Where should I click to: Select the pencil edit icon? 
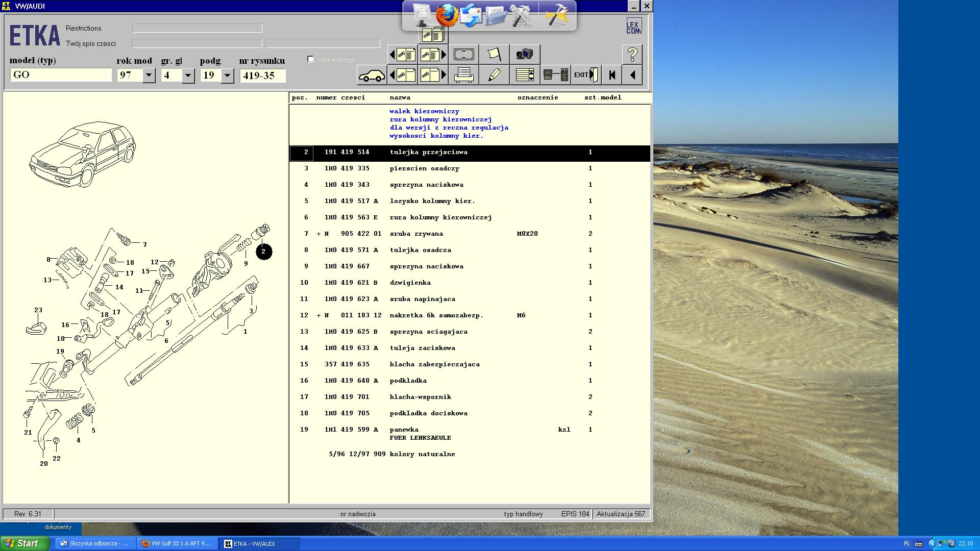494,75
